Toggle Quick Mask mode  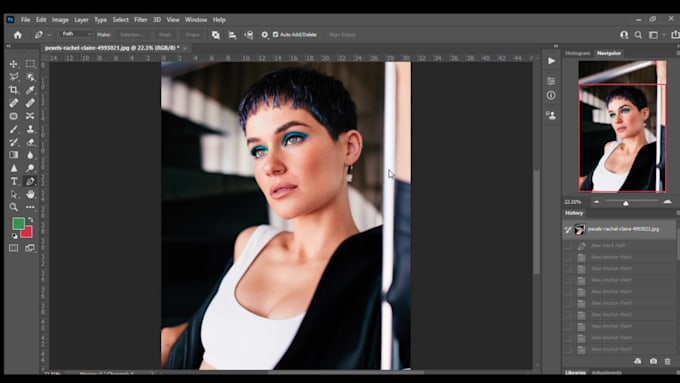coord(14,248)
